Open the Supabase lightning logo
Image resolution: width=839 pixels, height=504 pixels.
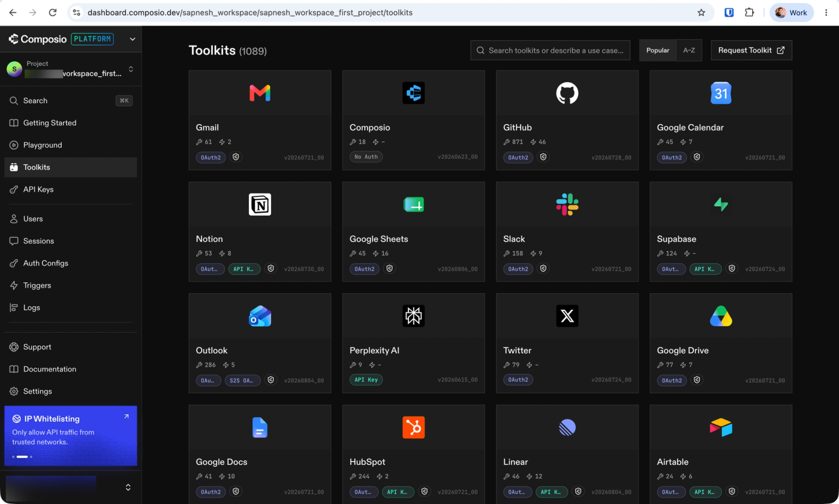[x=721, y=205]
